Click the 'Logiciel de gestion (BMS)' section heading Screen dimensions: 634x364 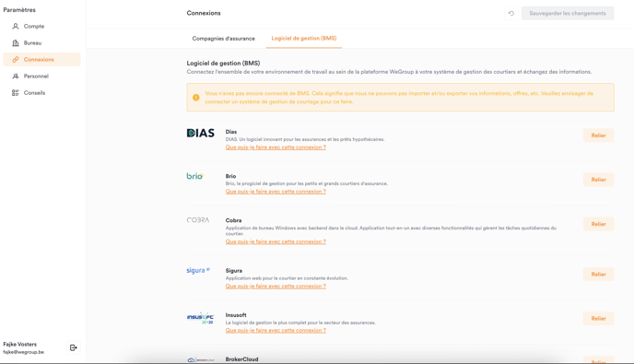coord(223,63)
